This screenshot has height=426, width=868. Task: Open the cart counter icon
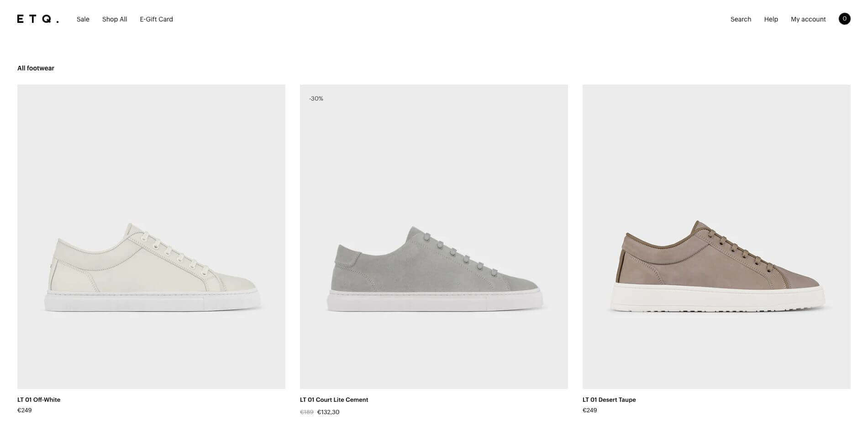(x=844, y=19)
